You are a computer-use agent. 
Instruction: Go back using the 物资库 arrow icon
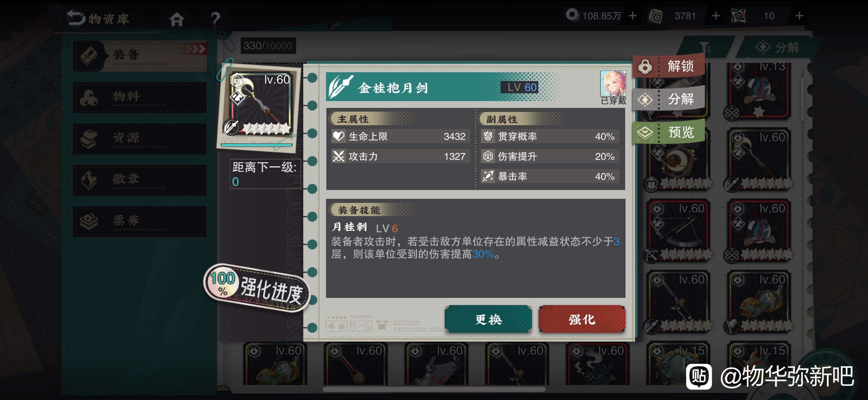pyautogui.click(x=76, y=18)
